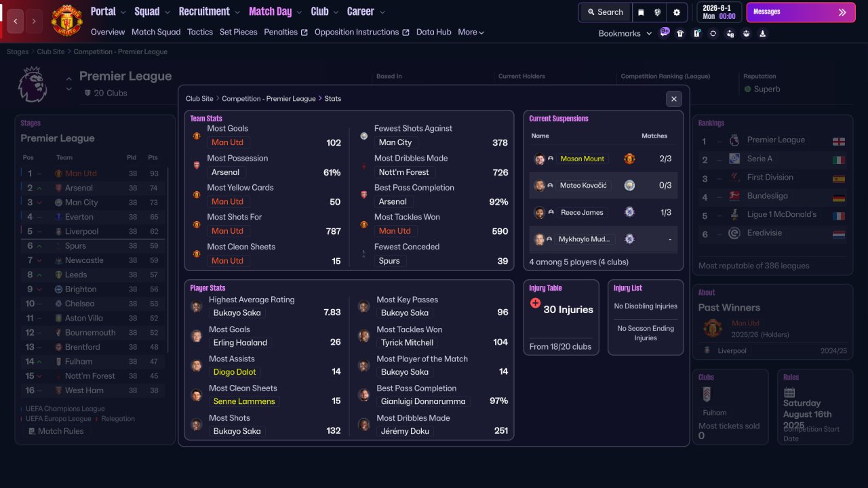Toggle the chevron beside Premier League title
This screenshot has width=868, height=488.
pos(68,84)
